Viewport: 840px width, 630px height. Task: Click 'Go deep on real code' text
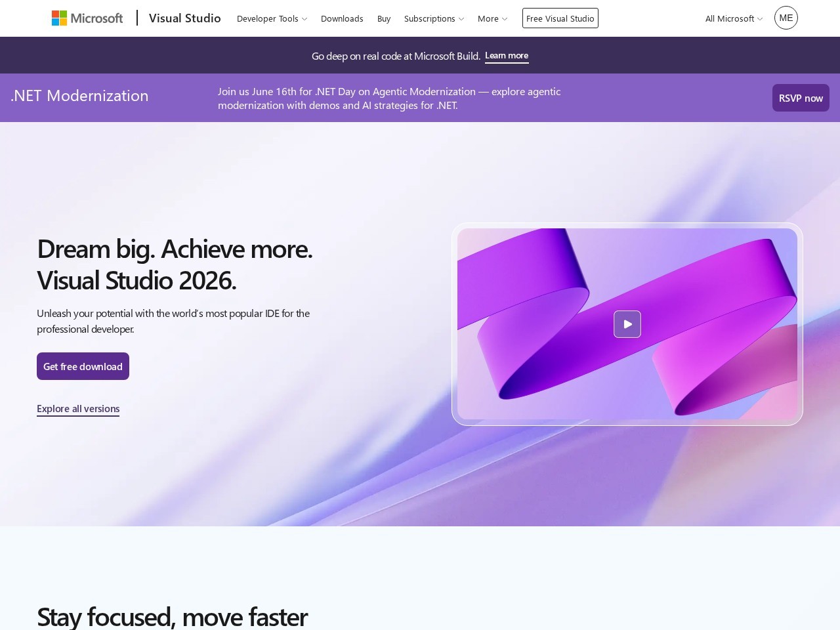pos(396,56)
